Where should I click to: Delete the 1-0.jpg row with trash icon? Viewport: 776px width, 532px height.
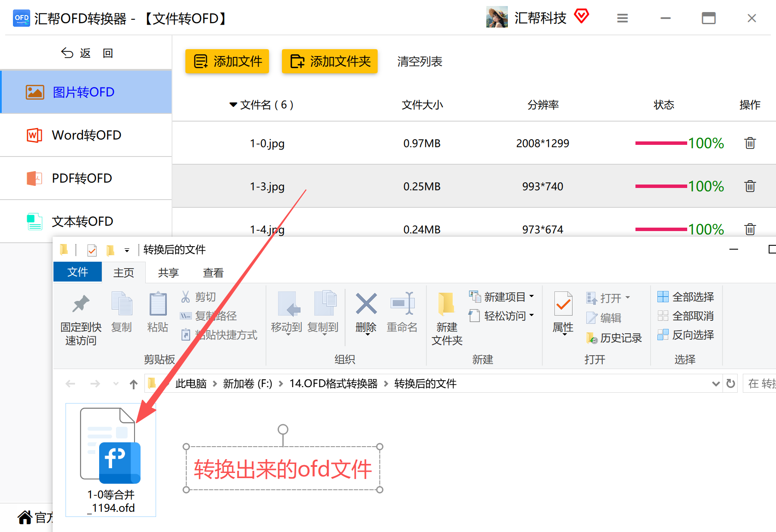[750, 143]
